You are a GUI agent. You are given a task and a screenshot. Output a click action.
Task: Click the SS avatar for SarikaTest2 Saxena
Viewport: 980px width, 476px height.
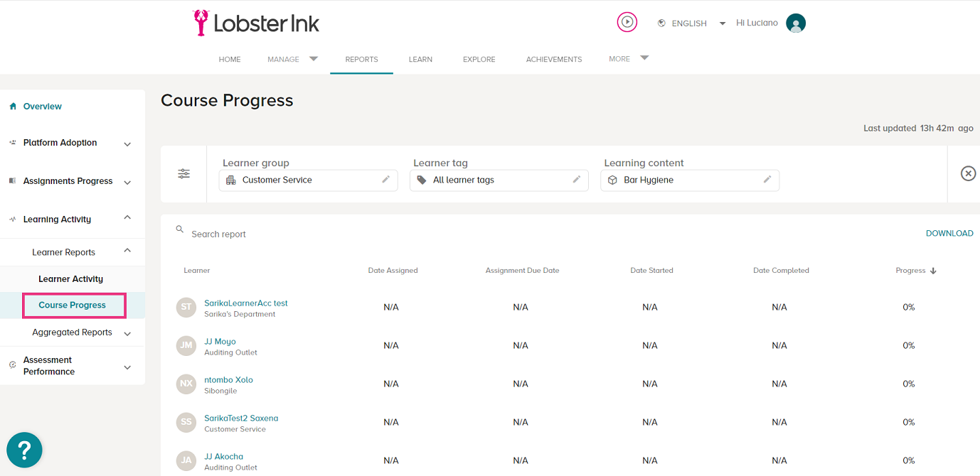186,422
